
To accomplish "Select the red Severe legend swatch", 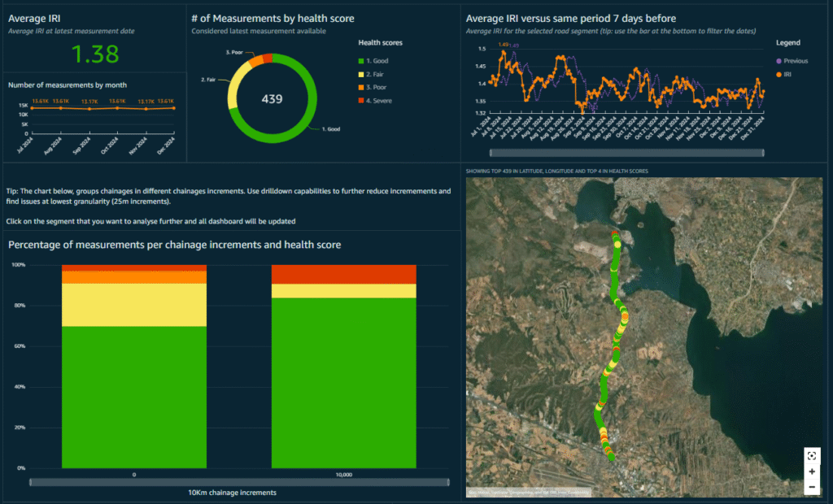I will 361,100.
